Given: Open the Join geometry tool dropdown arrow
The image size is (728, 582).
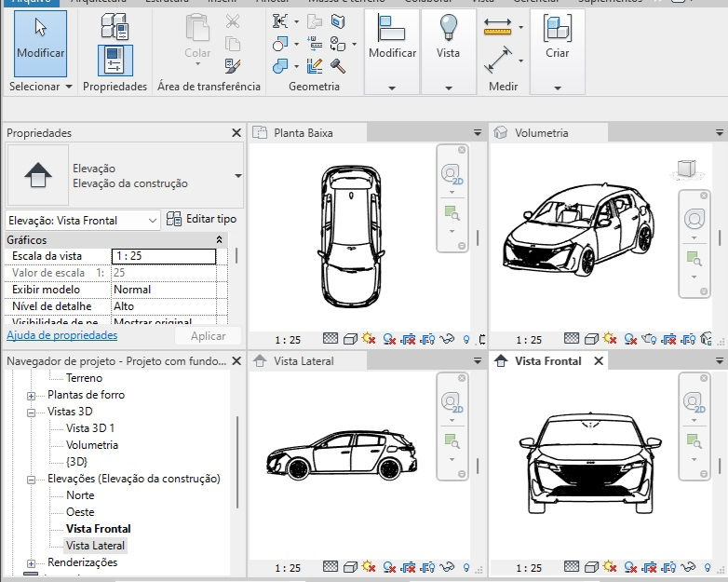Looking at the screenshot, I should pos(297,66).
